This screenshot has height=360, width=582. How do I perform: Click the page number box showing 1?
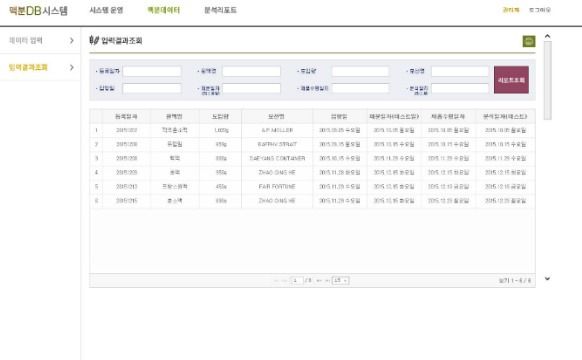pos(297,280)
